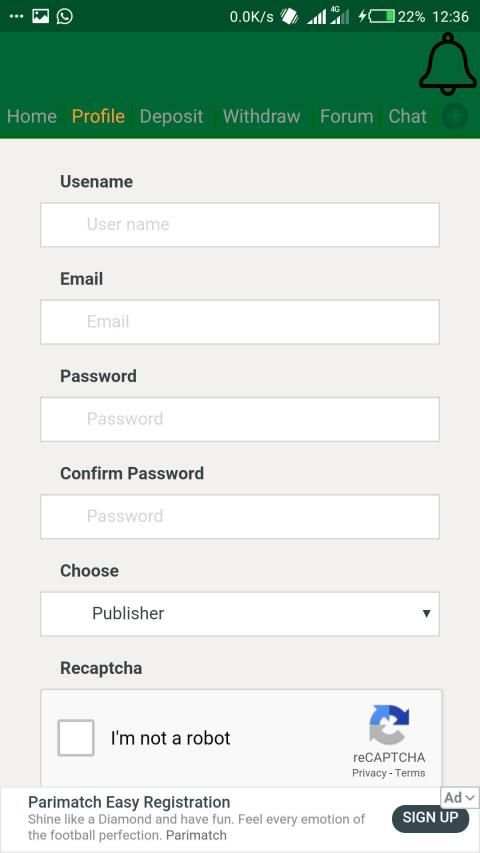Click into the Email input field
Screen dimensions: 480x853
click(x=240, y=322)
